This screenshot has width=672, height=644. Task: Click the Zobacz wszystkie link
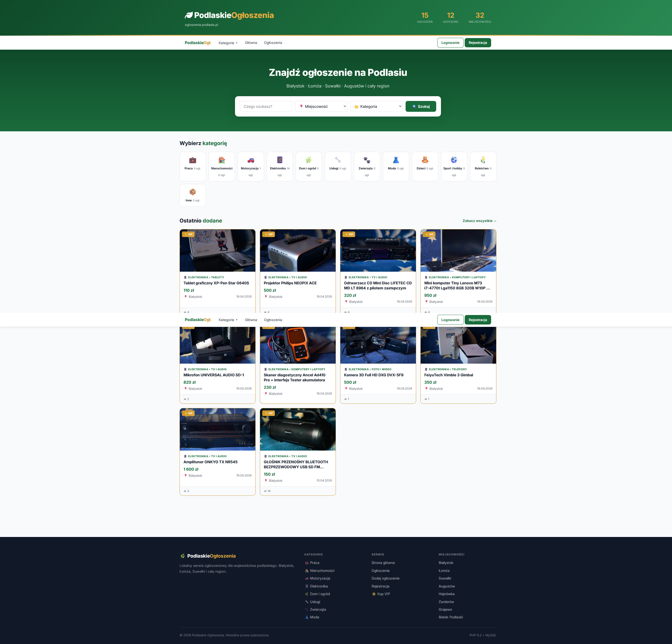point(479,221)
